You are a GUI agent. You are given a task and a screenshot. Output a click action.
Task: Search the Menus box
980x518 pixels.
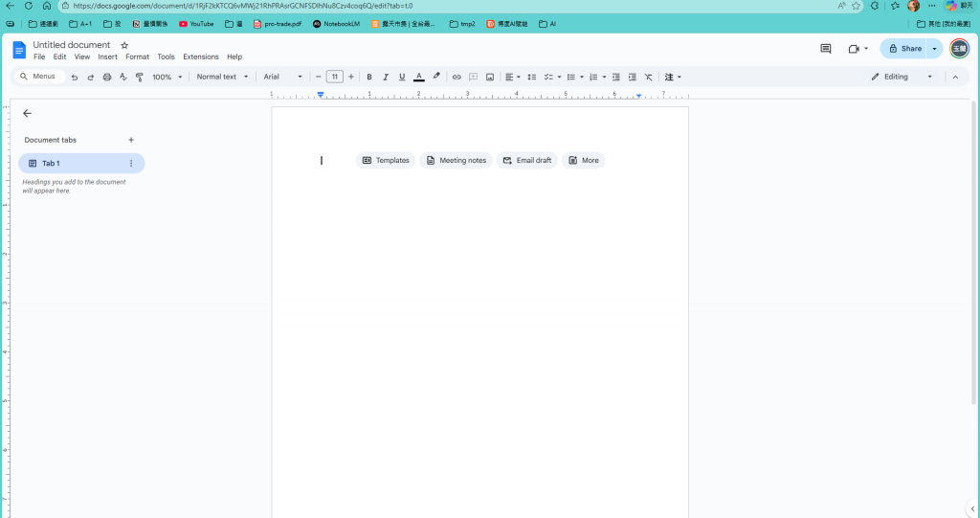coord(39,77)
